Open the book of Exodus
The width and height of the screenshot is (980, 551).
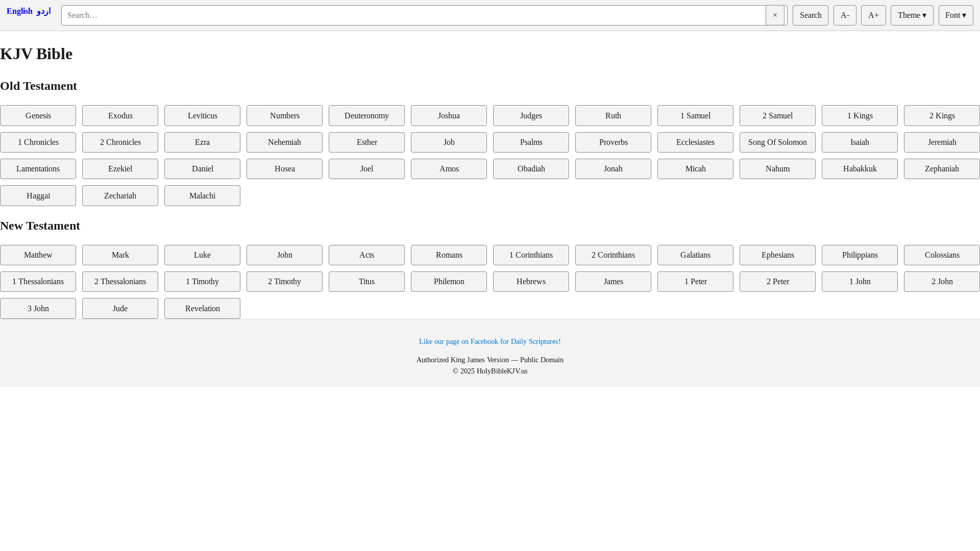pos(120,116)
